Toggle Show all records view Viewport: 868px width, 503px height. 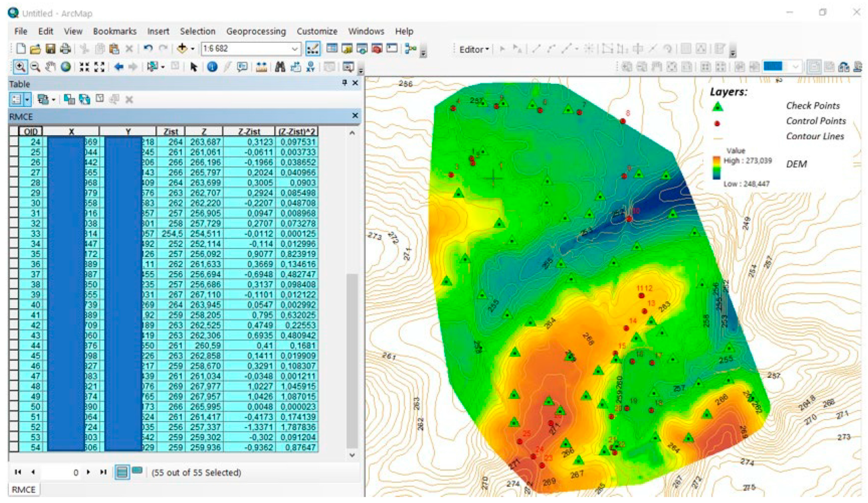[x=122, y=472]
